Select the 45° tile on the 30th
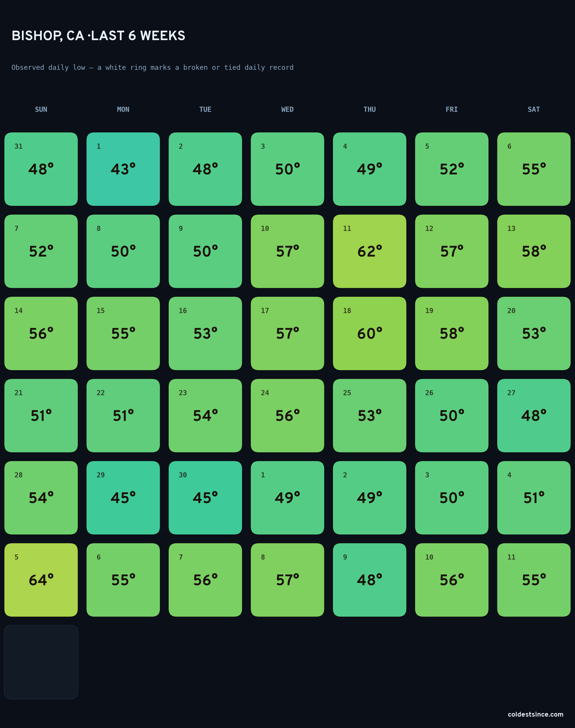This screenshot has height=728, width=575. (x=205, y=498)
